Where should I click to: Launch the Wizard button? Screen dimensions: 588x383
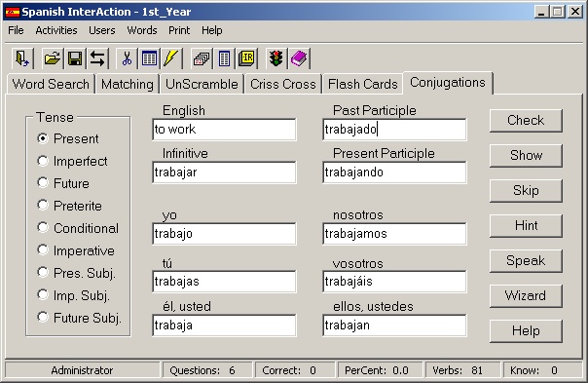[526, 296]
